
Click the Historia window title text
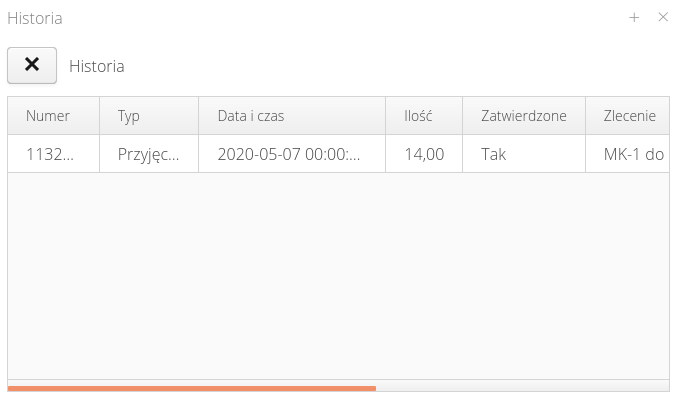35,18
